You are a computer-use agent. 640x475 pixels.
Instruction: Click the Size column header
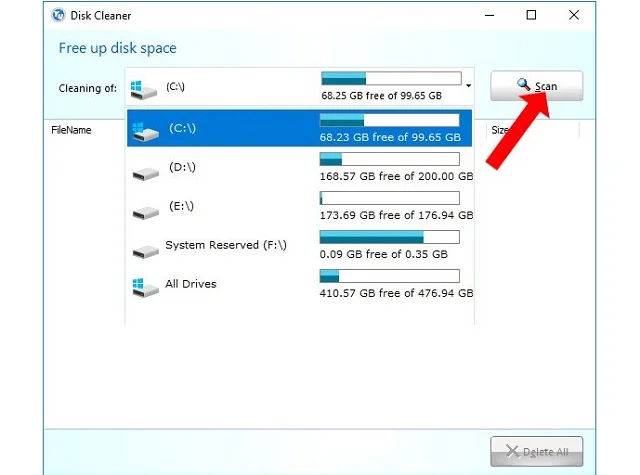pos(500,130)
